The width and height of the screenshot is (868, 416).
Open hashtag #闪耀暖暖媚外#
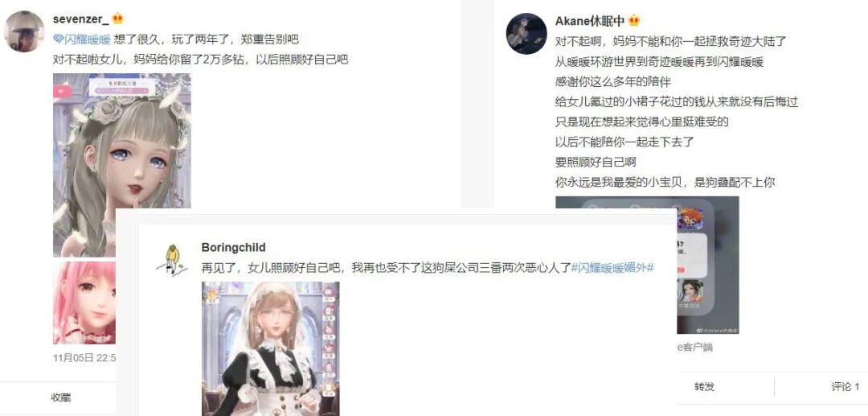pyautogui.click(x=612, y=268)
